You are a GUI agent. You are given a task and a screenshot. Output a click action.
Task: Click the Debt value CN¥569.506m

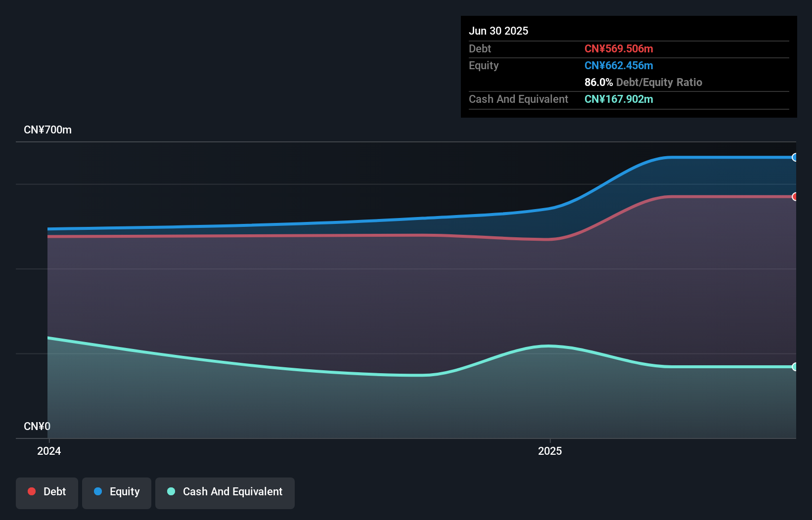point(619,48)
